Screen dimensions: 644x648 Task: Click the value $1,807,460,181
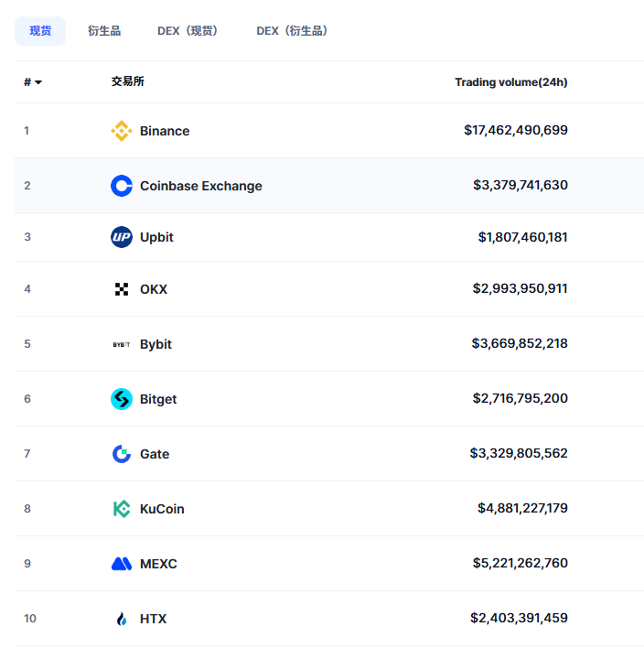coord(522,237)
